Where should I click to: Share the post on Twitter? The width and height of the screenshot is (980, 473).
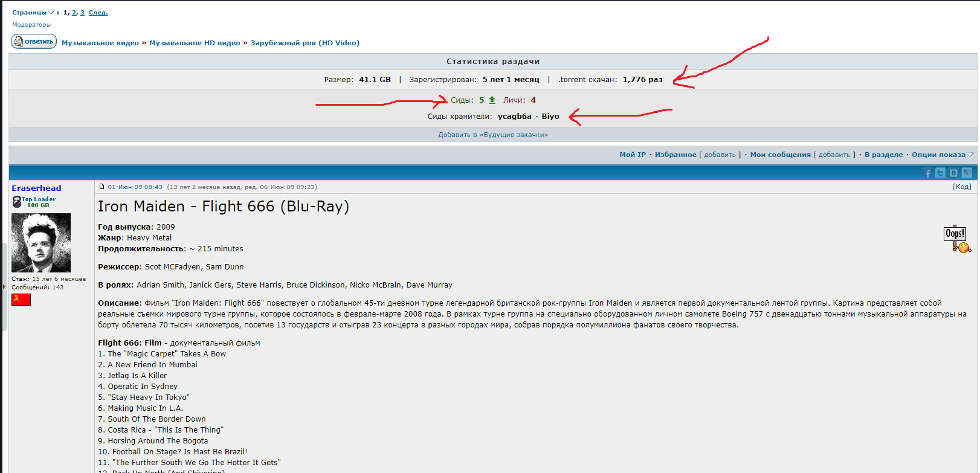[x=940, y=173]
